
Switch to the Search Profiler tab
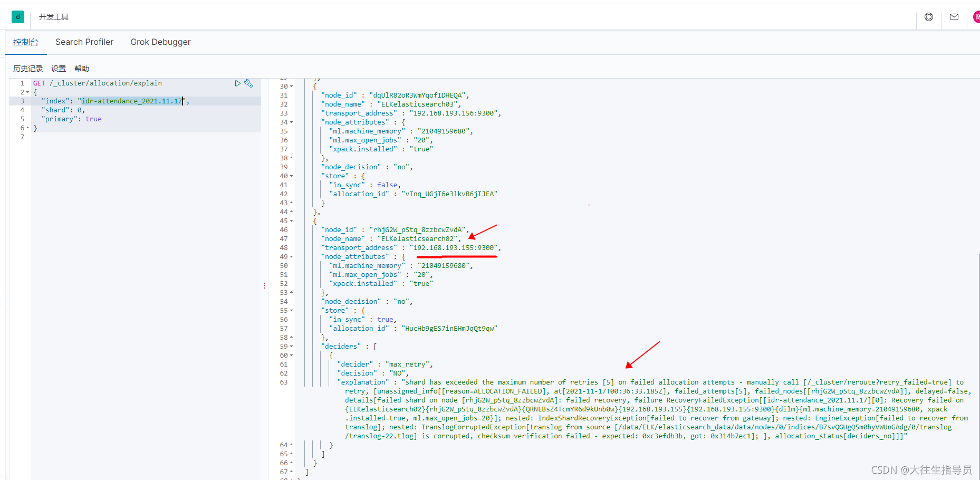[84, 42]
